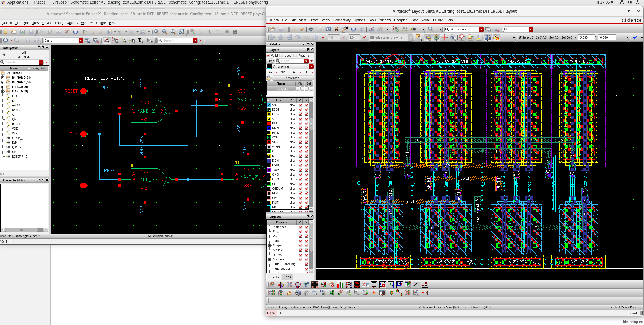Open the Verify menu in Layout Suite

[326, 20]
